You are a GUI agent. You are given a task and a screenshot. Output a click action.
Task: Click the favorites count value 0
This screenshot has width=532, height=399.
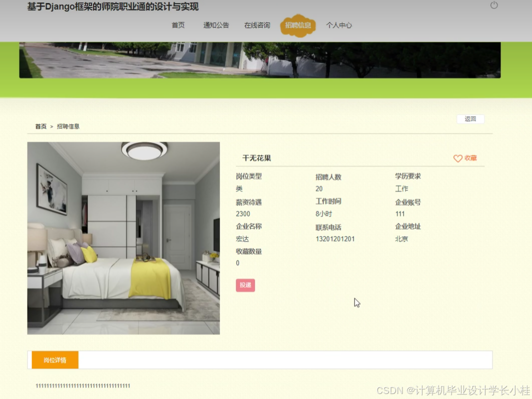237,263
